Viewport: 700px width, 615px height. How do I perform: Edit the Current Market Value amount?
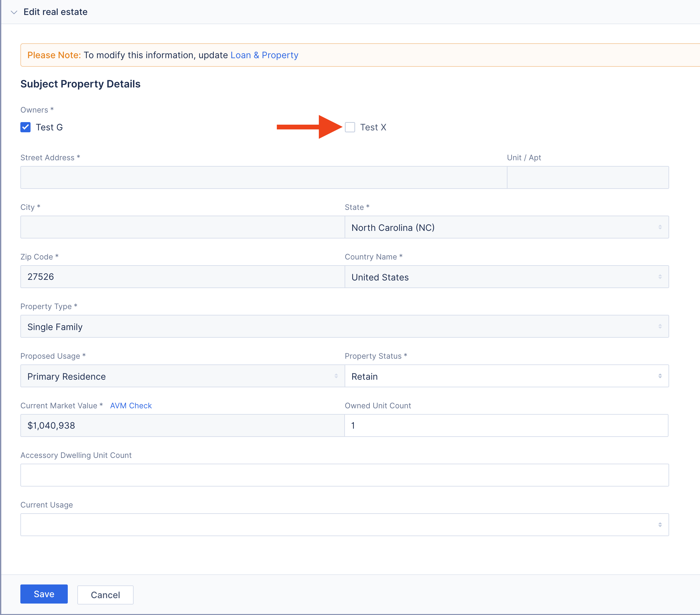click(181, 425)
